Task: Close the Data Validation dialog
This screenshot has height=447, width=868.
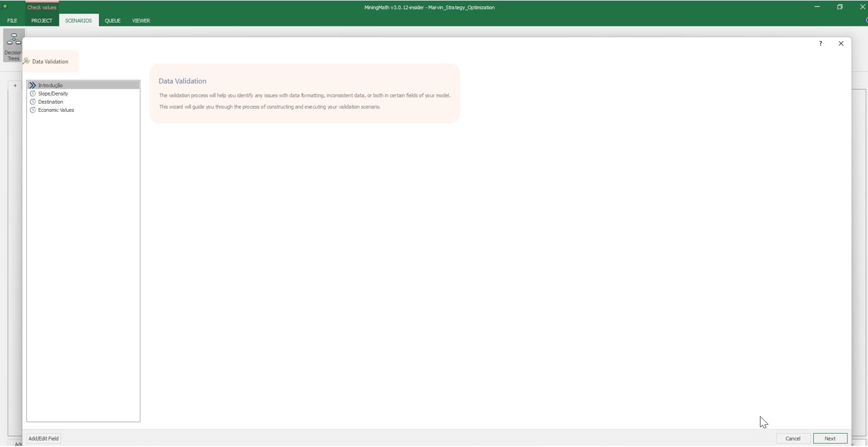Action: point(841,44)
